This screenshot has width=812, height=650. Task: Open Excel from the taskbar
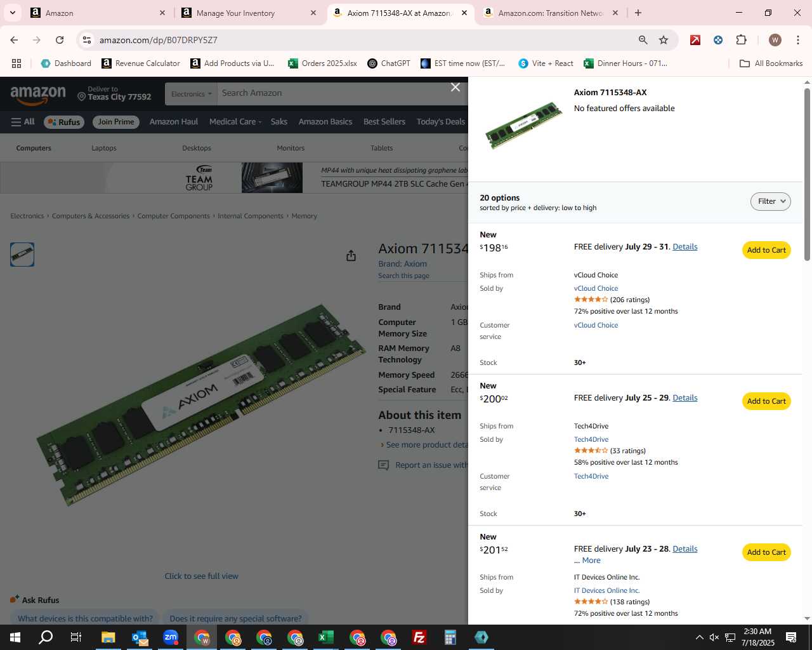[x=326, y=637]
